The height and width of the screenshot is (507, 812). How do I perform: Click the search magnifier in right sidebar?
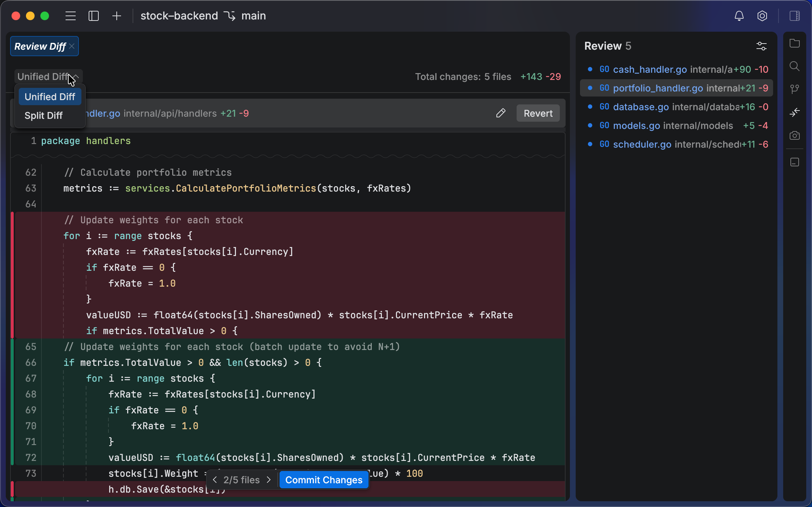794,66
